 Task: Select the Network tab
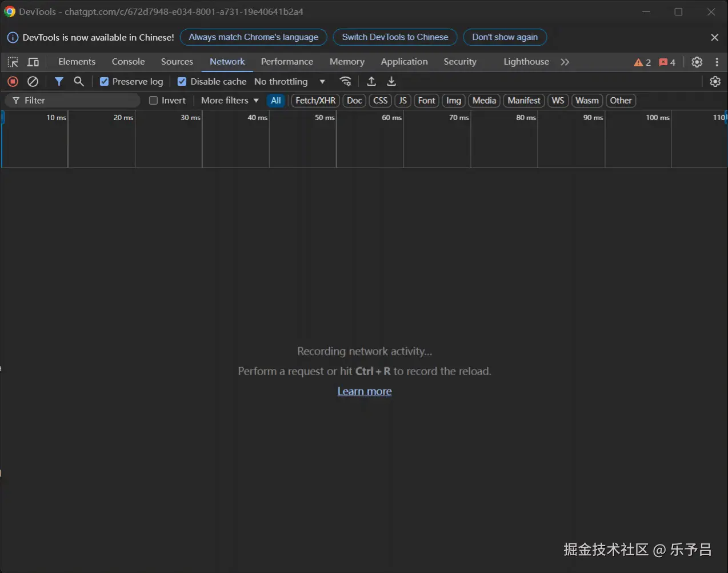coord(227,62)
